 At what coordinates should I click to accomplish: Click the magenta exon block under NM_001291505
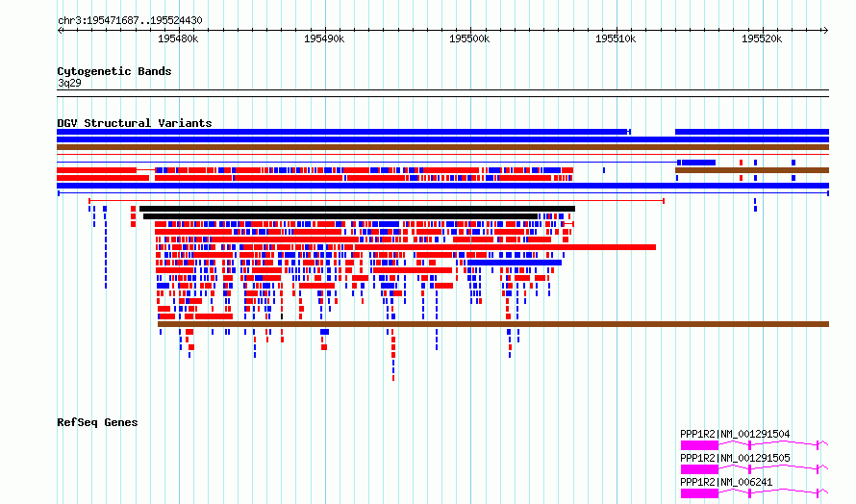(x=699, y=469)
